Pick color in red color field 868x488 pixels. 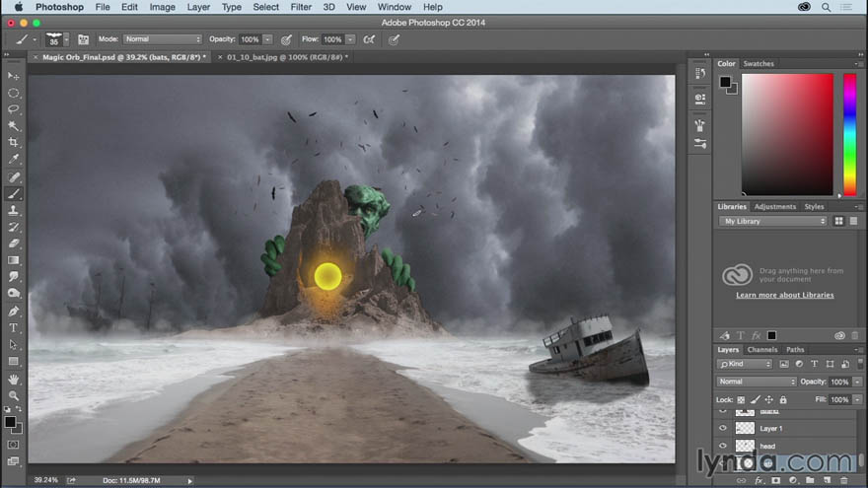pos(787,134)
